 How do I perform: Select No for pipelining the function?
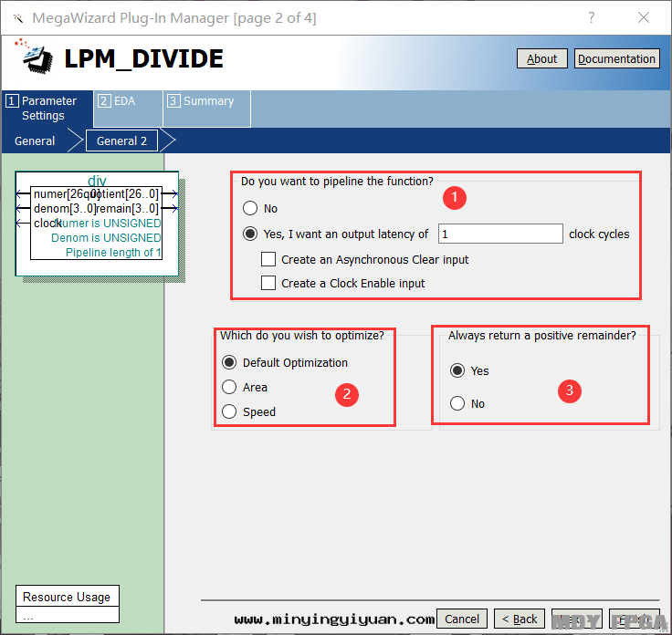click(250, 209)
